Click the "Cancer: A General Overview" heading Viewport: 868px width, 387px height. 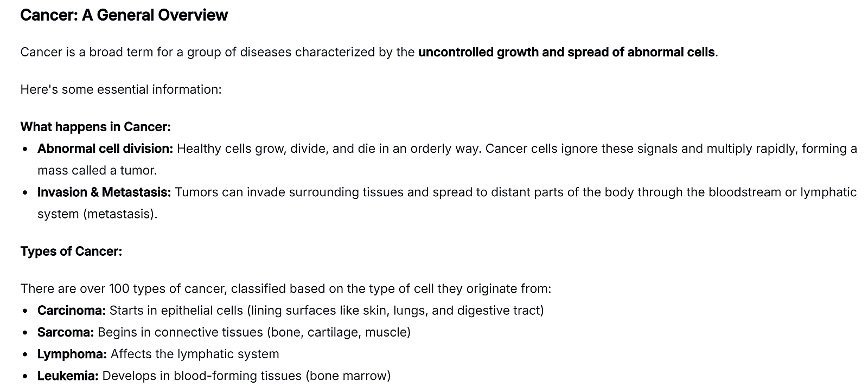click(x=124, y=15)
